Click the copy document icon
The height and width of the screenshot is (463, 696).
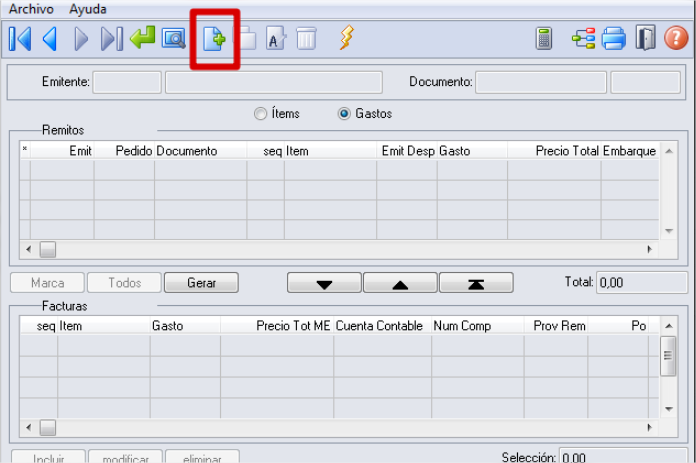click(x=246, y=39)
